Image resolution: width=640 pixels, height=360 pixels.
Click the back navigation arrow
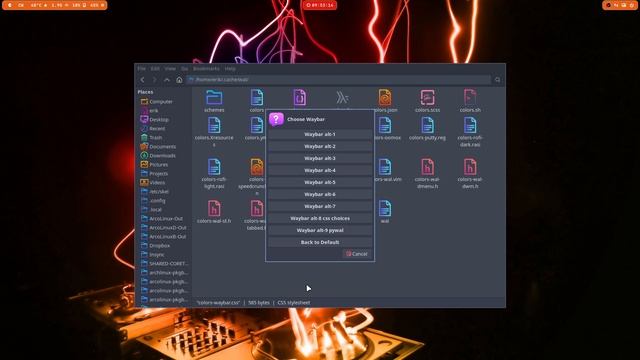point(142,80)
